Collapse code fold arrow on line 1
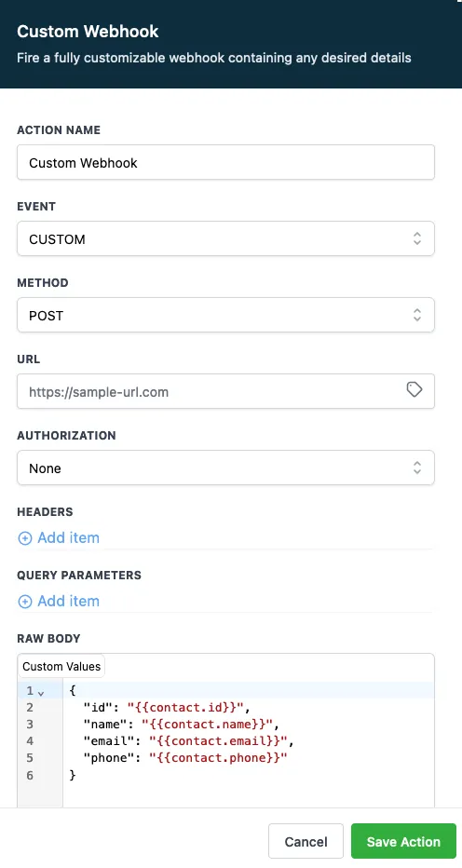The height and width of the screenshot is (868, 462). [x=41, y=693]
